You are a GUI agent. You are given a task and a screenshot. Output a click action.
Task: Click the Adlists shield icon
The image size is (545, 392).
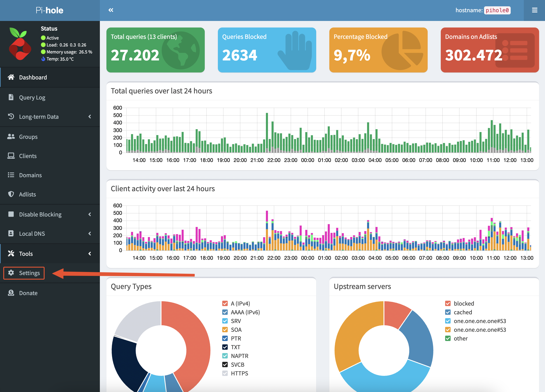[x=11, y=194]
